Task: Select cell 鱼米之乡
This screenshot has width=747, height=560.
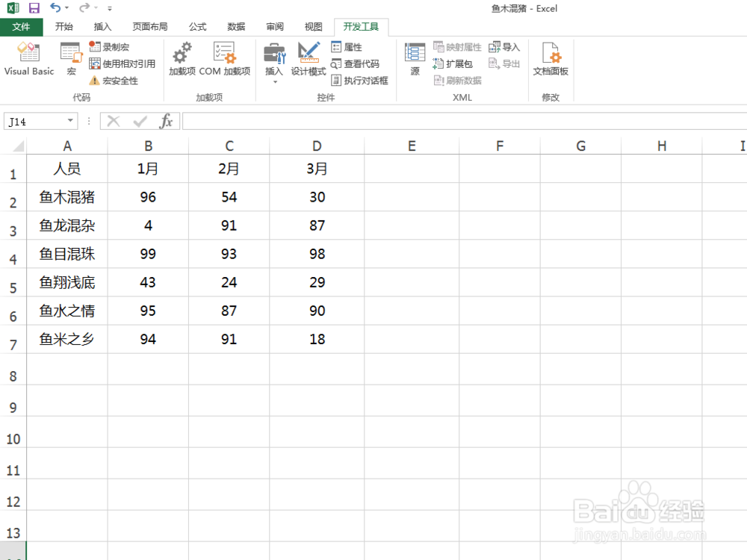Action: tap(67, 339)
